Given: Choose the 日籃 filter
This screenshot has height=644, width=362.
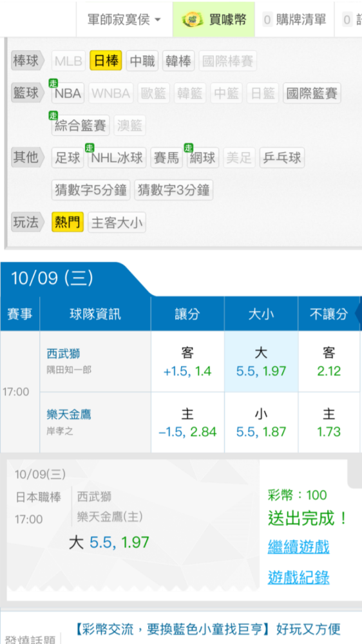Looking at the screenshot, I should [x=263, y=93].
